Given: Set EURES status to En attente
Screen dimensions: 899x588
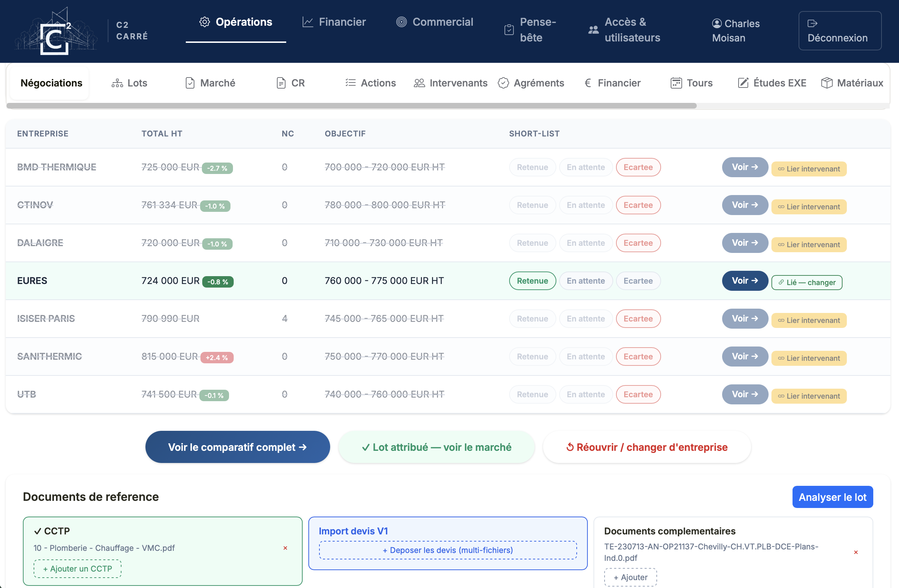Looking at the screenshot, I should [586, 280].
